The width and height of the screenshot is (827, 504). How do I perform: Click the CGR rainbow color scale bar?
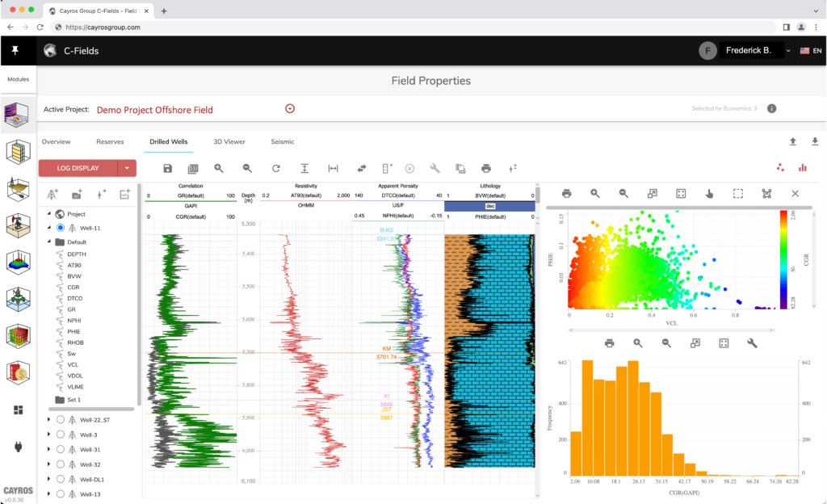coord(783,259)
